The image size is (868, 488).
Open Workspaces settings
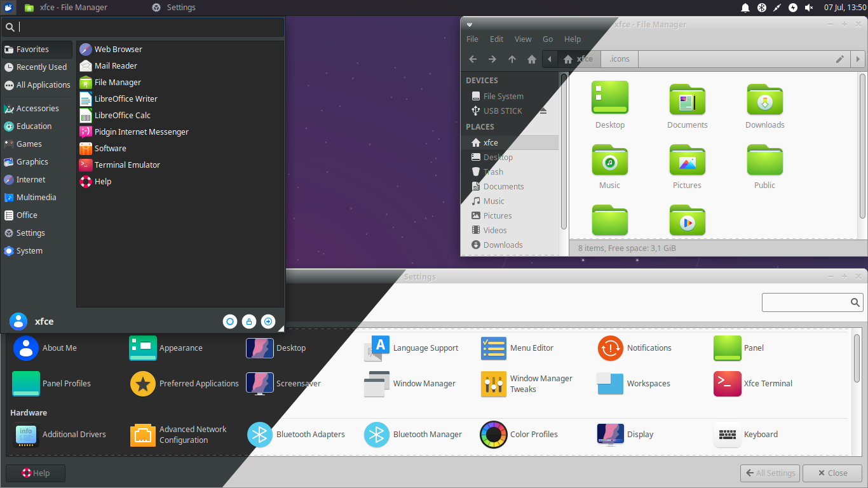click(634, 384)
